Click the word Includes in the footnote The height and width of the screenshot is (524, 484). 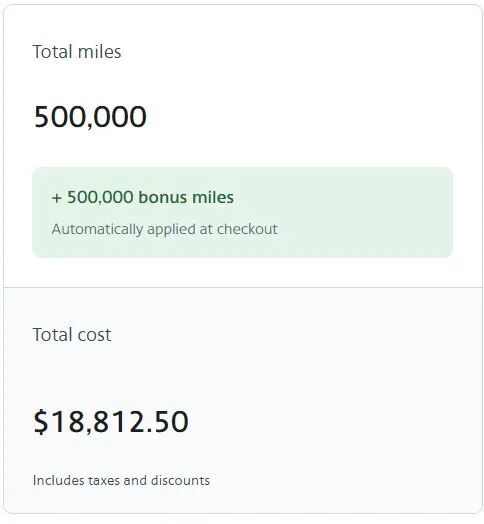[58, 481]
